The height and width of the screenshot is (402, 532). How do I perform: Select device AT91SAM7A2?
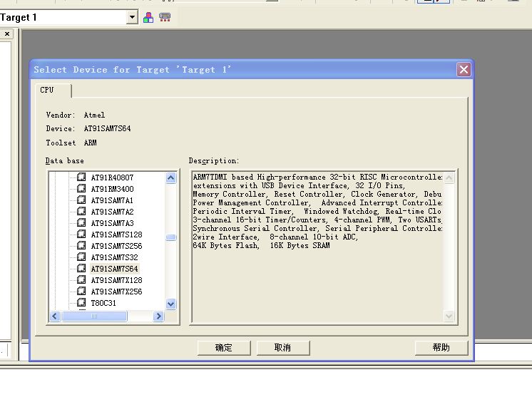coord(112,212)
